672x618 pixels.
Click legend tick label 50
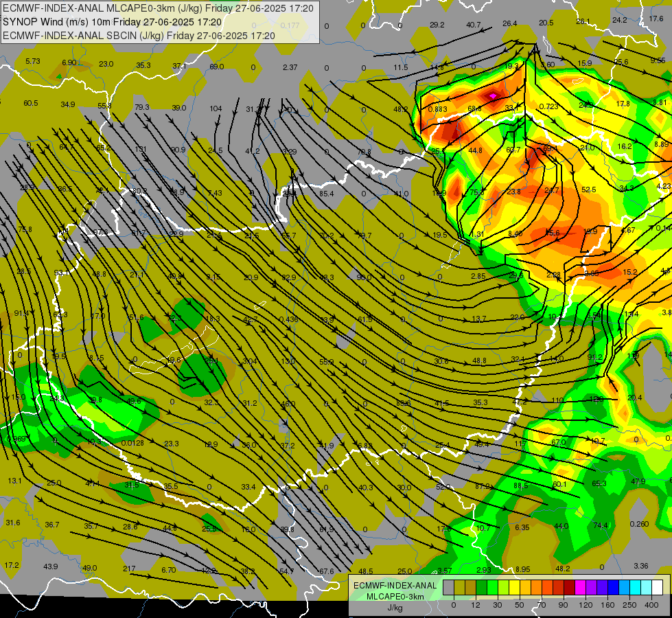tap(520, 605)
